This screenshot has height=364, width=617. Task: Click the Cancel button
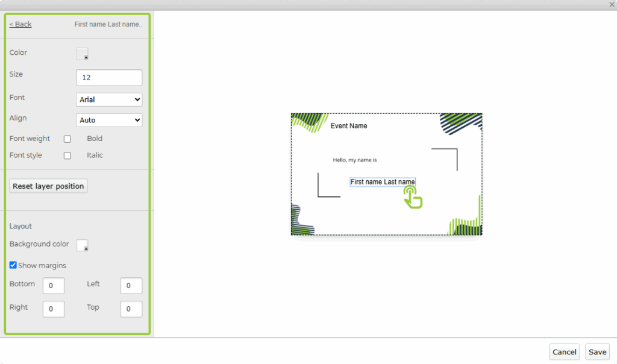click(x=564, y=352)
